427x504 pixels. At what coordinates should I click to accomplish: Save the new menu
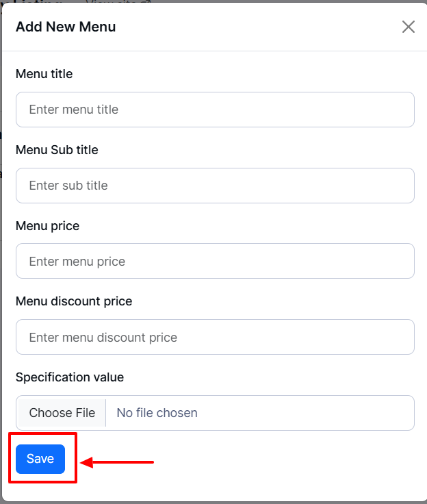point(40,459)
